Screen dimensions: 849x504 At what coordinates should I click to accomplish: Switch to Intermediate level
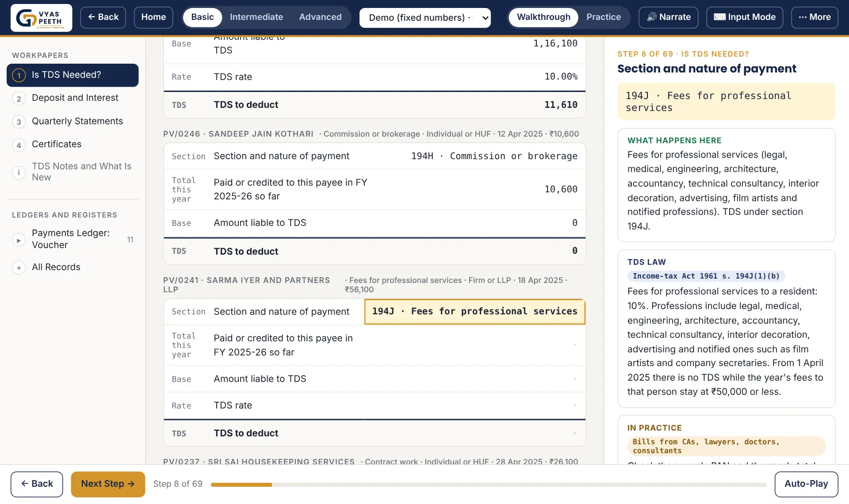[x=256, y=17]
